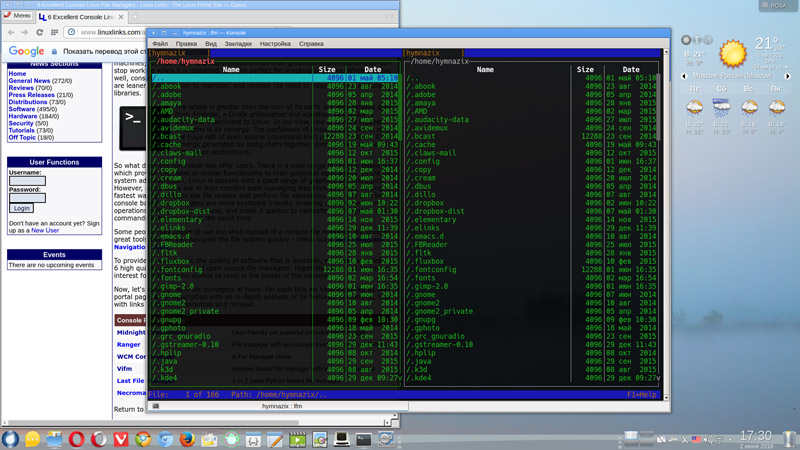The height and width of the screenshot is (450, 800).
Task: Select /.dropbox-dist in right lfm pane
Action: (435, 211)
